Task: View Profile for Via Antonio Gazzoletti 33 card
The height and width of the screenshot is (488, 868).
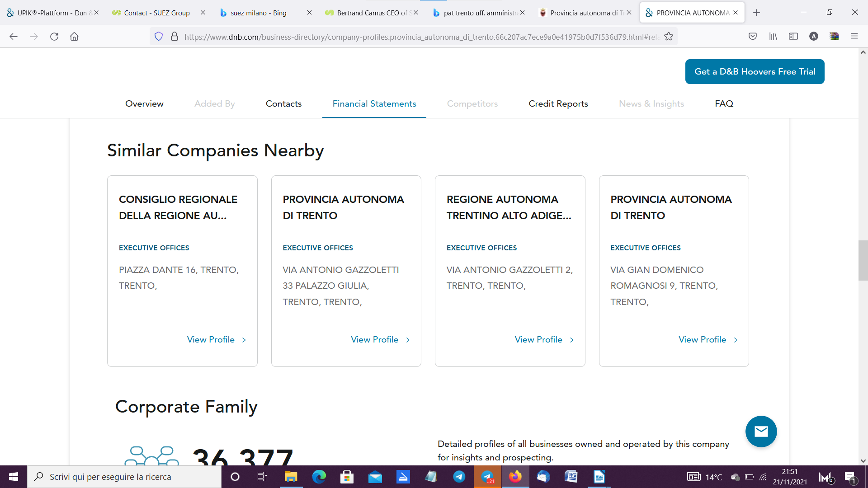Action: (x=381, y=340)
